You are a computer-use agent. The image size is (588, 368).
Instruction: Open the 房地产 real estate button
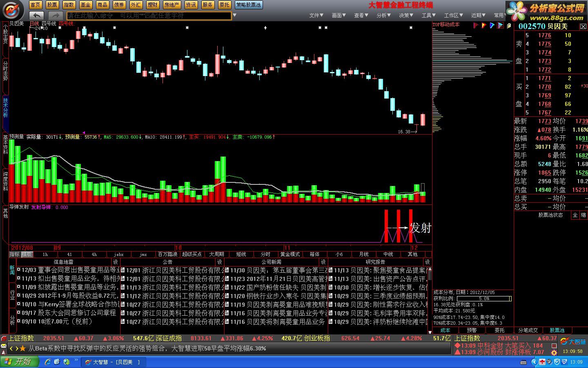171,5
